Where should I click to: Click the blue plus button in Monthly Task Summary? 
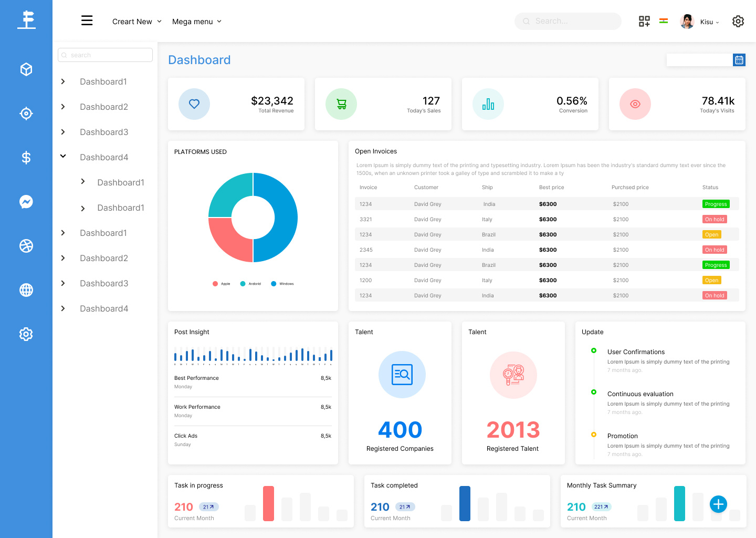click(x=718, y=504)
